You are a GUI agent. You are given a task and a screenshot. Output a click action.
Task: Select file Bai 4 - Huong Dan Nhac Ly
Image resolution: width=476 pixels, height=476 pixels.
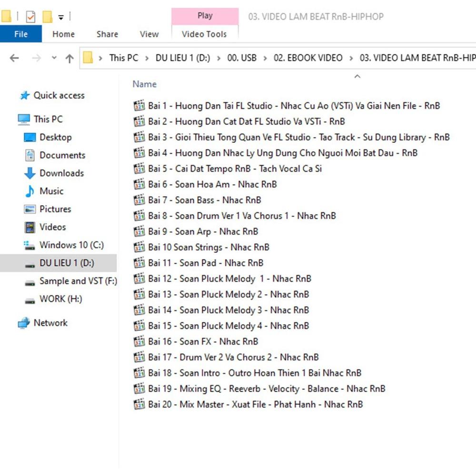click(283, 153)
